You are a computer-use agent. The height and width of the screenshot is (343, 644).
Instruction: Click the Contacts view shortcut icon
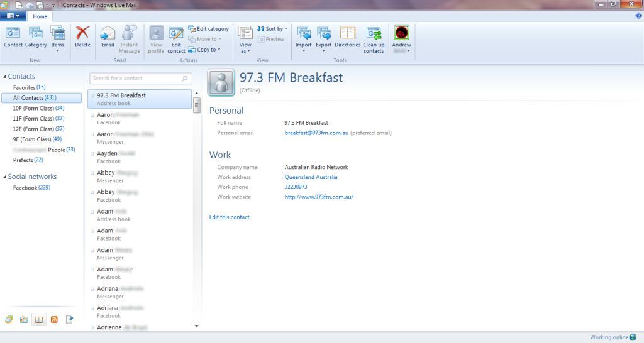(x=39, y=319)
